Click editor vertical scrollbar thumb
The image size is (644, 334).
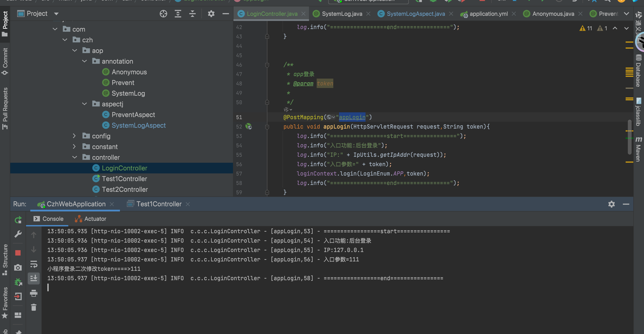629,137
